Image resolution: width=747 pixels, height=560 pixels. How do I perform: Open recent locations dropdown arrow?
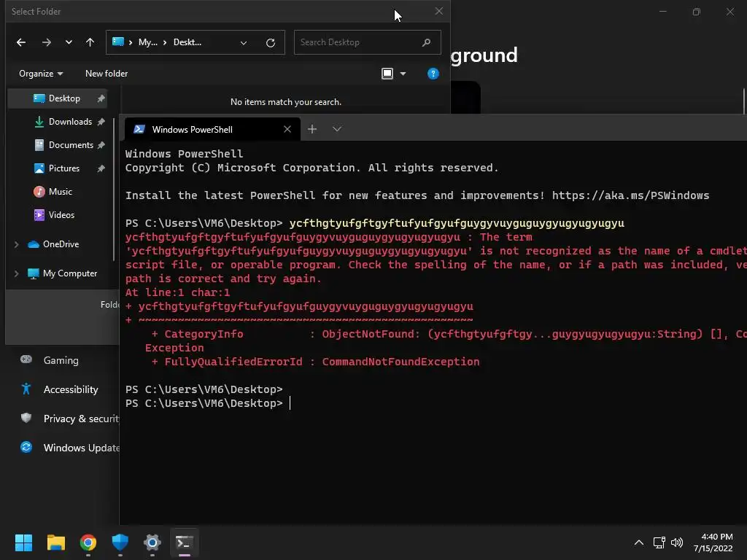coord(69,42)
